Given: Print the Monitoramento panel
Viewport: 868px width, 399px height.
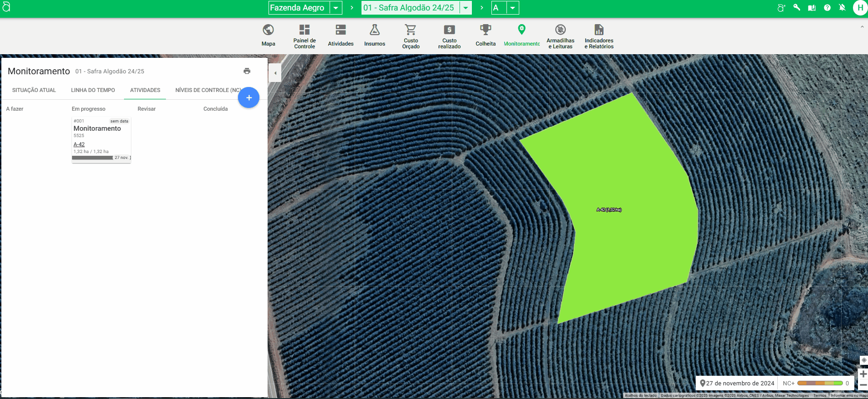Looking at the screenshot, I should pyautogui.click(x=247, y=71).
